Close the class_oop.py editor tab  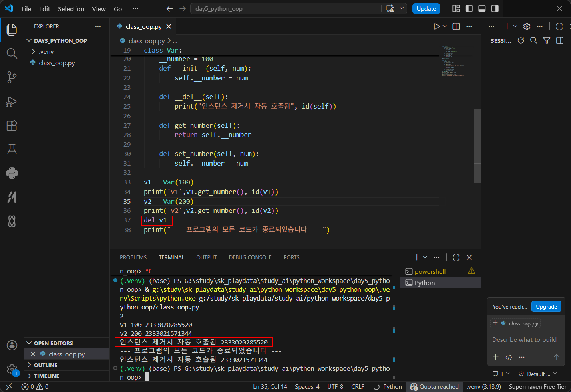(169, 26)
